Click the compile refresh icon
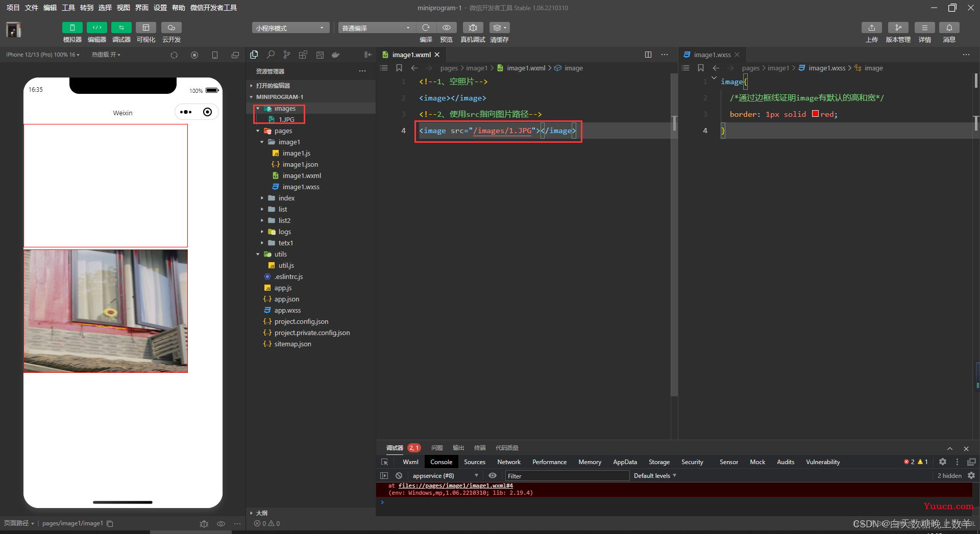980x534 pixels. (426, 28)
